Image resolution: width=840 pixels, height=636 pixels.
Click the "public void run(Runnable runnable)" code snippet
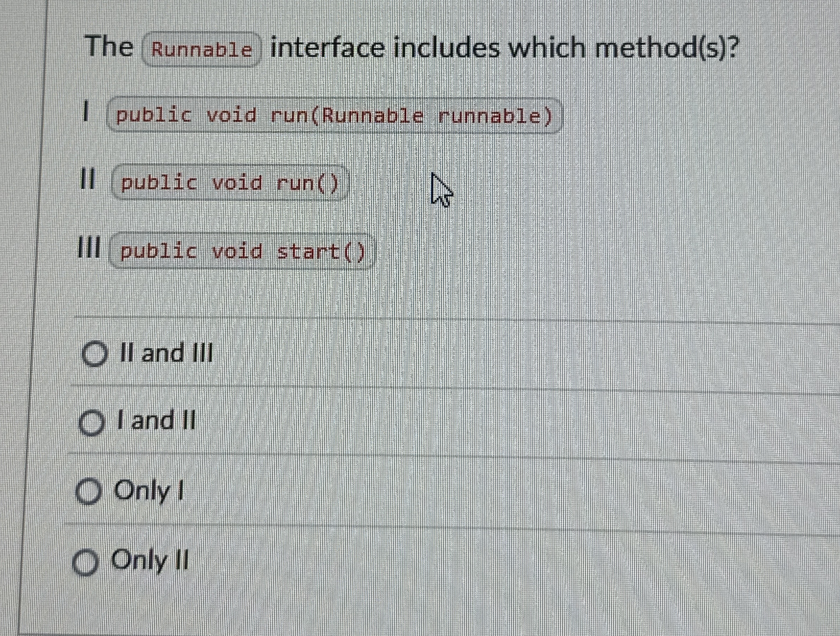[333, 116]
